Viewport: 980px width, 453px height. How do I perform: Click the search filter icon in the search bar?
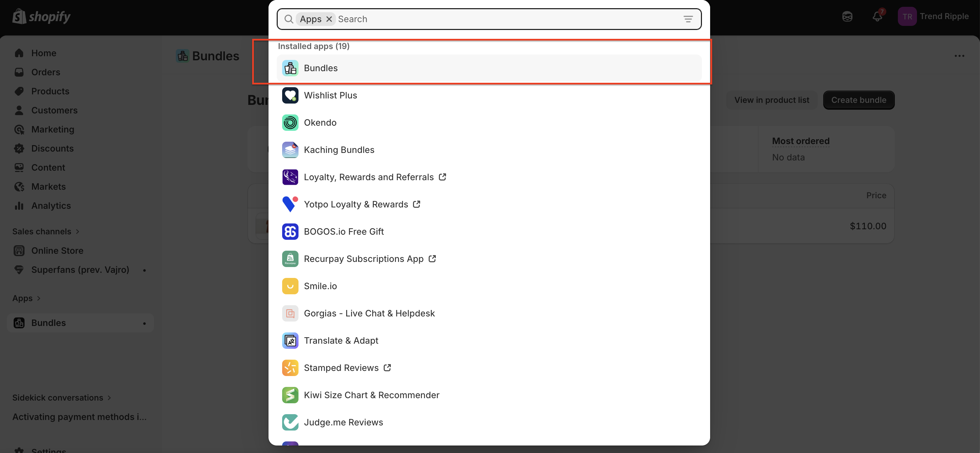[688, 19]
